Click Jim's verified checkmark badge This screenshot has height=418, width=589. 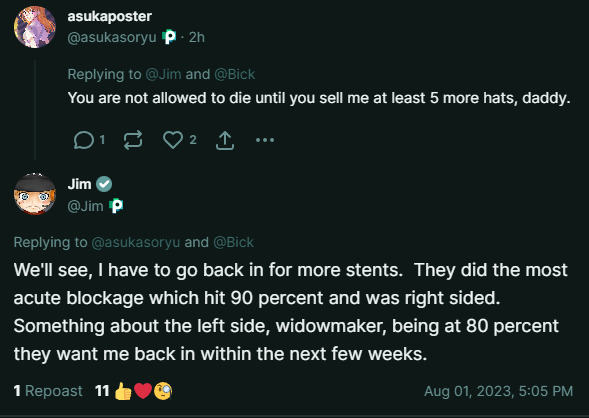tap(104, 184)
